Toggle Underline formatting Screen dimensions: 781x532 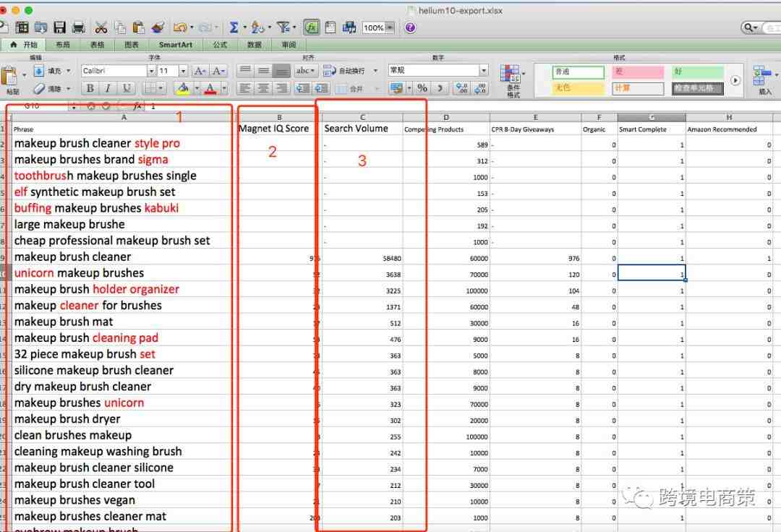127,89
